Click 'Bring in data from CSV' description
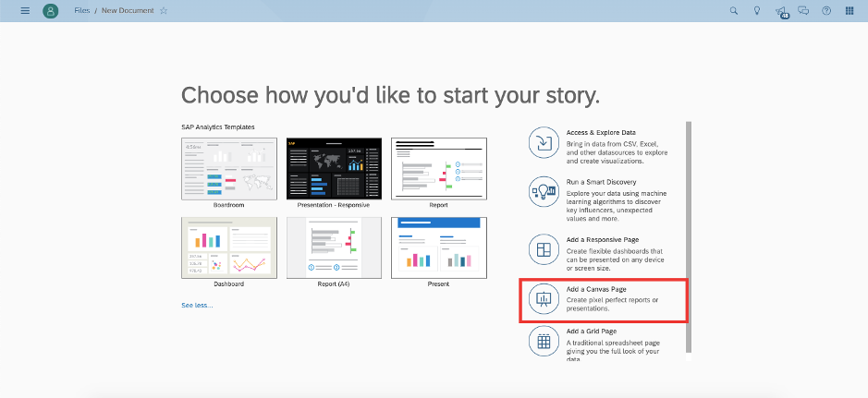This screenshot has width=868, height=398. pos(617,152)
